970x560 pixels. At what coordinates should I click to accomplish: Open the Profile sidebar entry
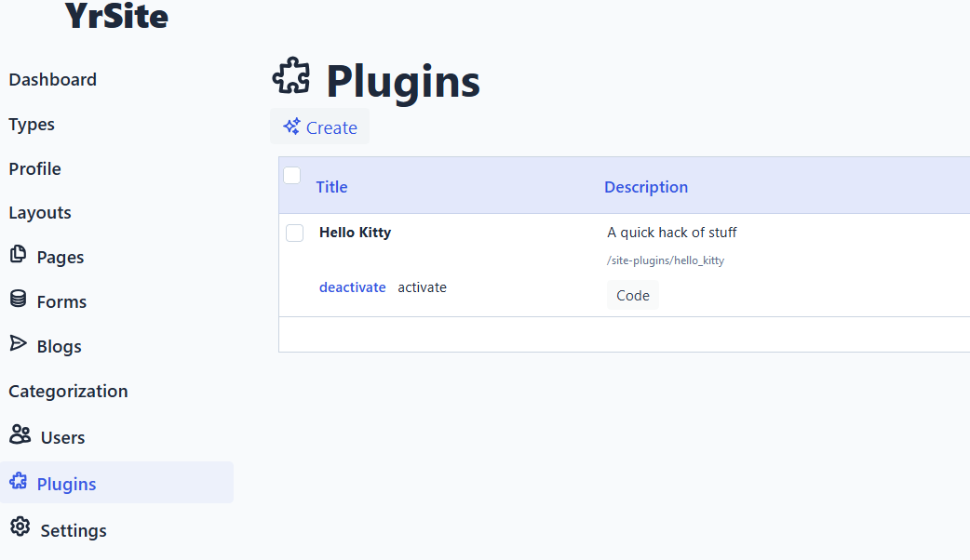pos(34,169)
